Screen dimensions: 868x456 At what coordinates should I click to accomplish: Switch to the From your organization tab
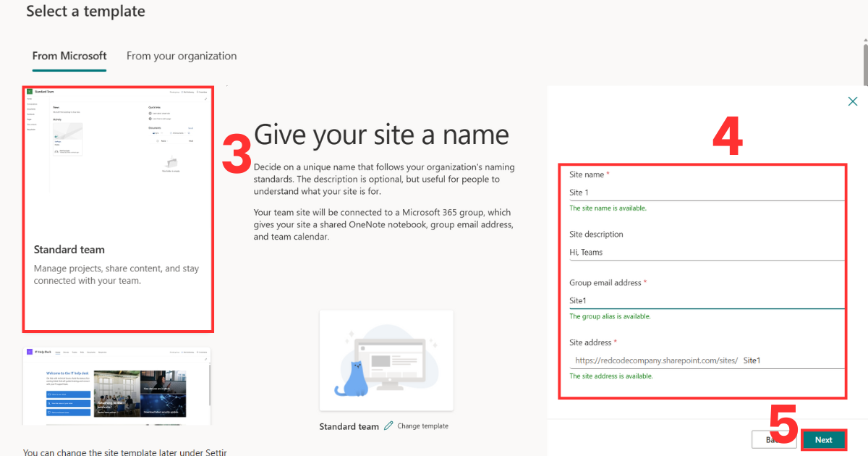coord(182,56)
